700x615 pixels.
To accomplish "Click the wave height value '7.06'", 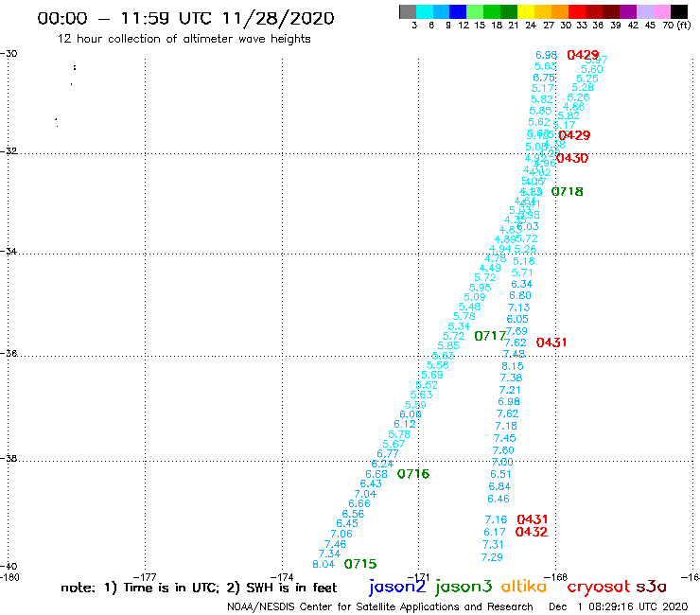I will pyautogui.click(x=341, y=534).
